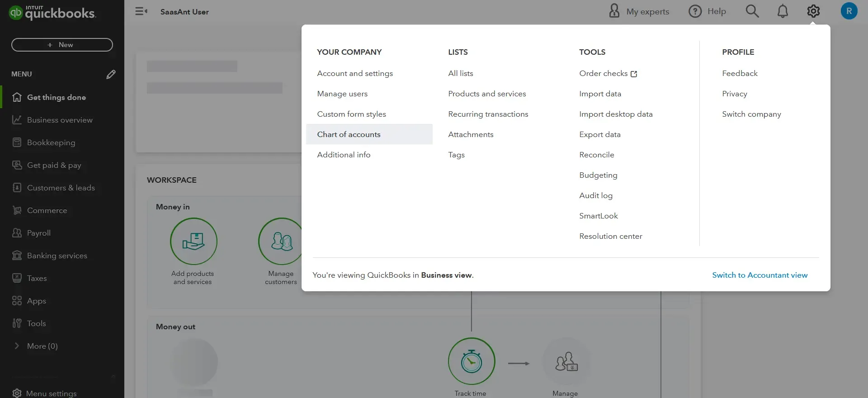868x398 pixels.
Task: Click the Add products and services icon
Action: (193, 241)
